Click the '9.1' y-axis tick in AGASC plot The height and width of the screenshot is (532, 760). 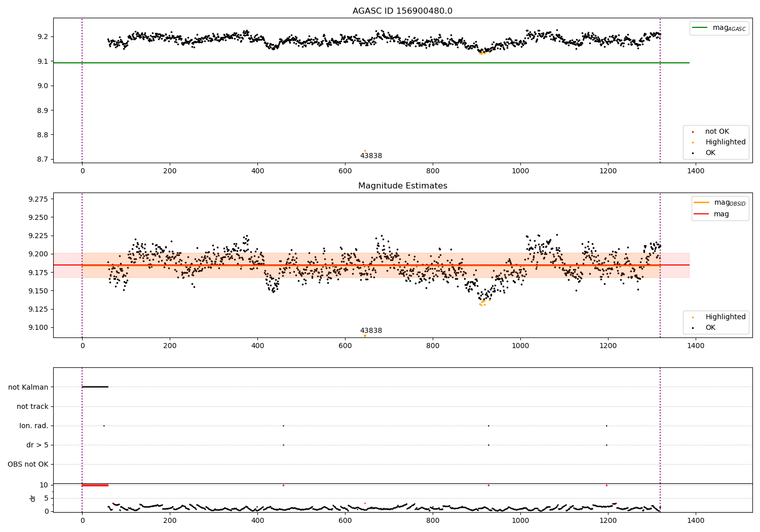coord(43,61)
